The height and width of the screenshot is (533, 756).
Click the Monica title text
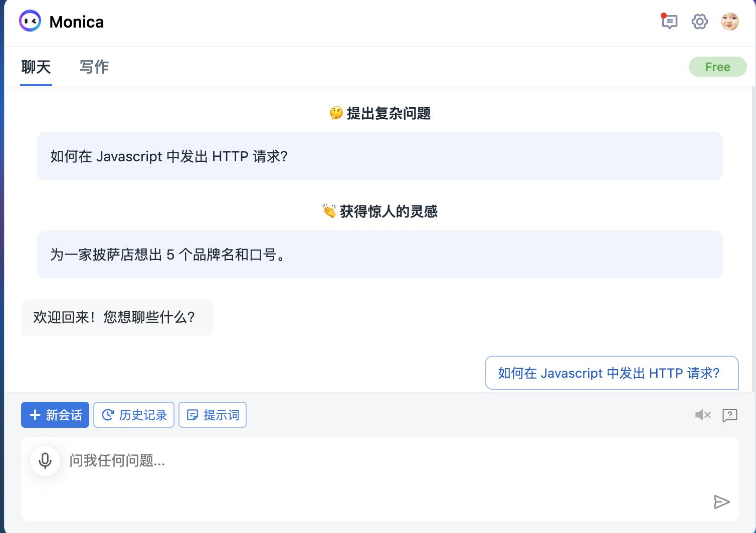pos(77,22)
